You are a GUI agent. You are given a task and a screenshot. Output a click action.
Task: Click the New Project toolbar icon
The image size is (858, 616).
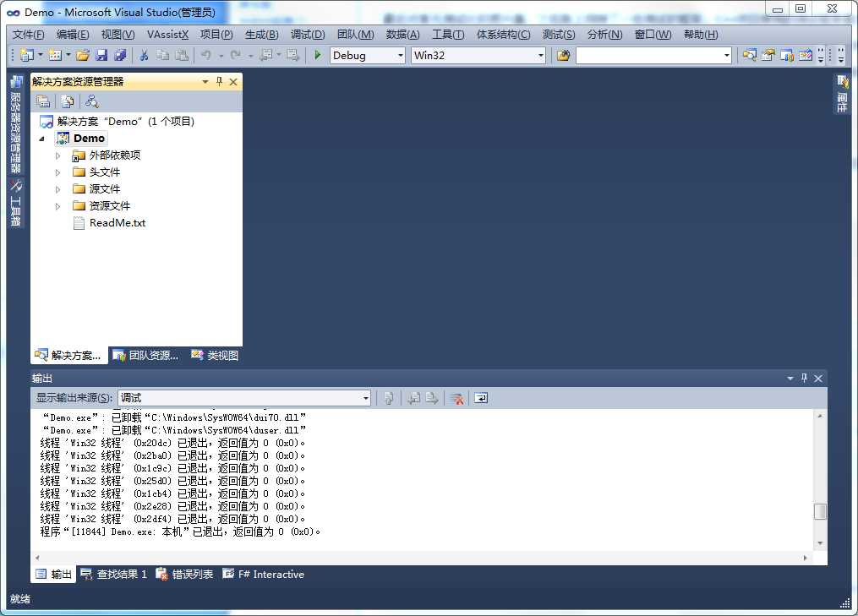[26, 55]
